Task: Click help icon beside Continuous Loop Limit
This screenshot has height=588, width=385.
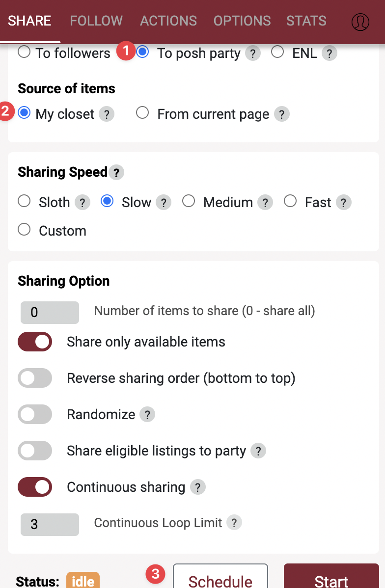Action: [234, 523]
